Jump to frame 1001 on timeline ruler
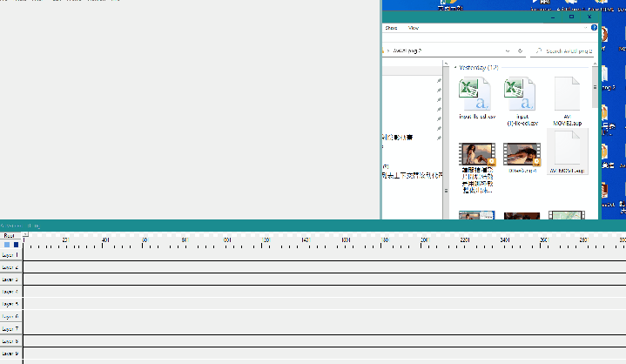Screen dimensions: 626x364 pyautogui.click(x=227, y=239)
